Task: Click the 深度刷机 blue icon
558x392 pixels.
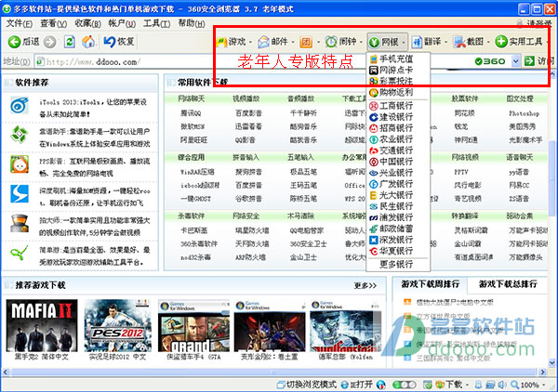Action: click(x=20, y=194)
